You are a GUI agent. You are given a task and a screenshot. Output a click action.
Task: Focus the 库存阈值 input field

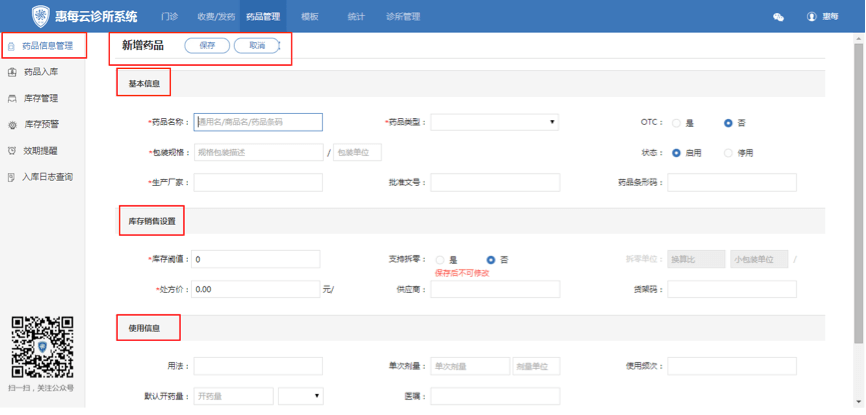point(256,259)
